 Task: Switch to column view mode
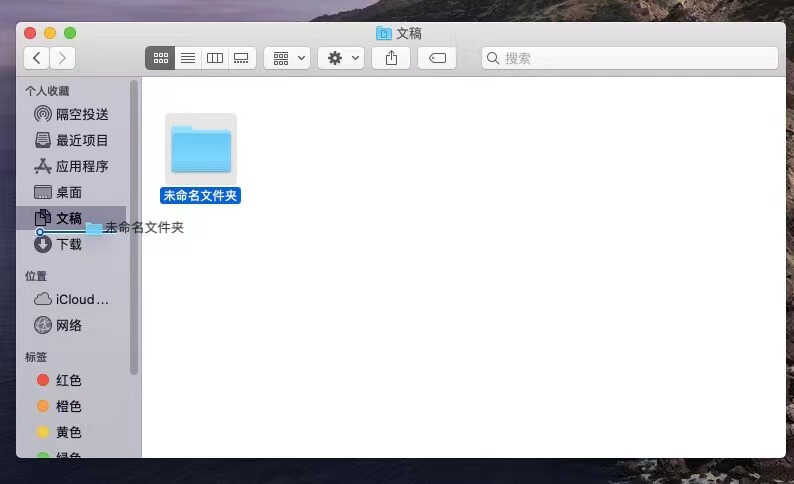[x=215, y=58]
